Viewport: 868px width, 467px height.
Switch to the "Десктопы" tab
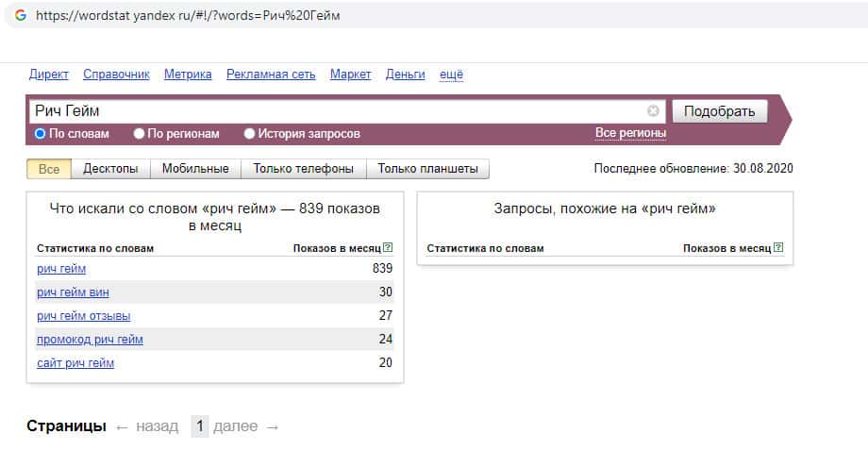coord(110,169)
